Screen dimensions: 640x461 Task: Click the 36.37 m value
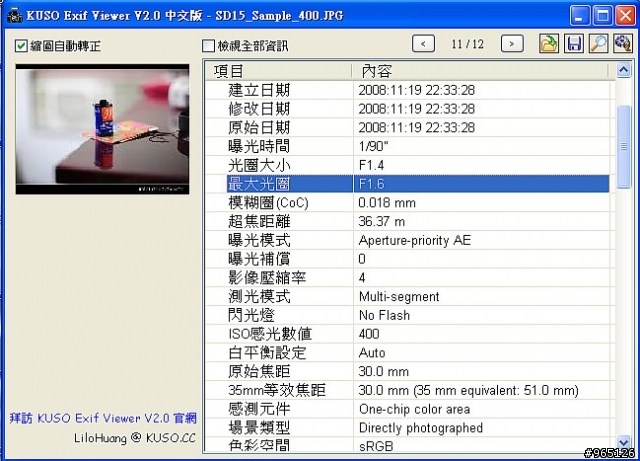pos(382,222)
